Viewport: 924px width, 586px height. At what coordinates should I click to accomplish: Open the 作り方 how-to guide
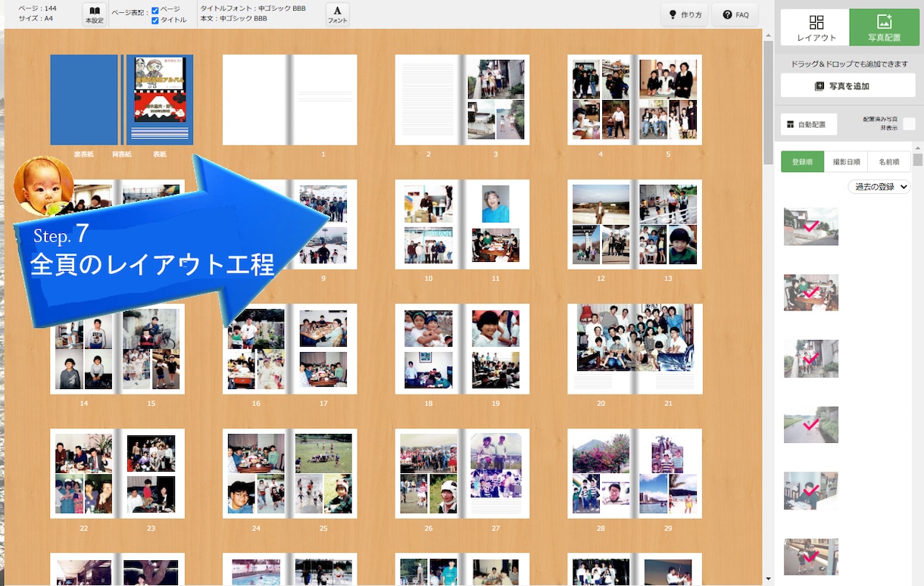[x=684, y=15]
